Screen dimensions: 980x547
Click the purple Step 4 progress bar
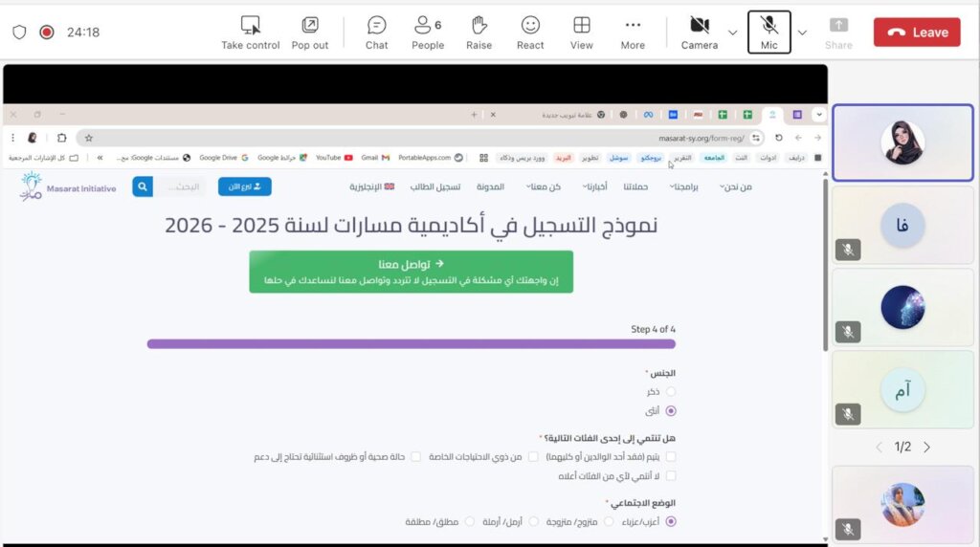tap(411, 343)
